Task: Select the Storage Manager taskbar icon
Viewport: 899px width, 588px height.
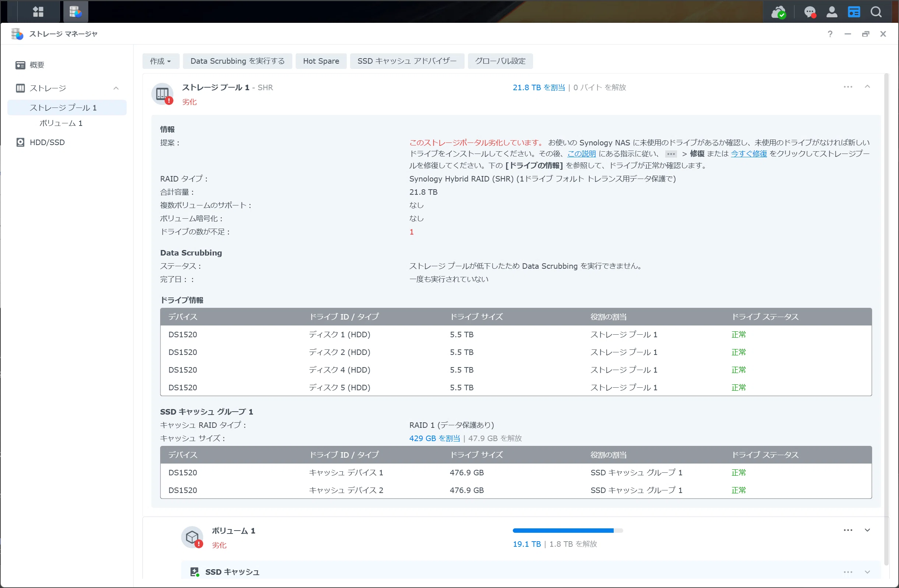Action: point(75,12)
